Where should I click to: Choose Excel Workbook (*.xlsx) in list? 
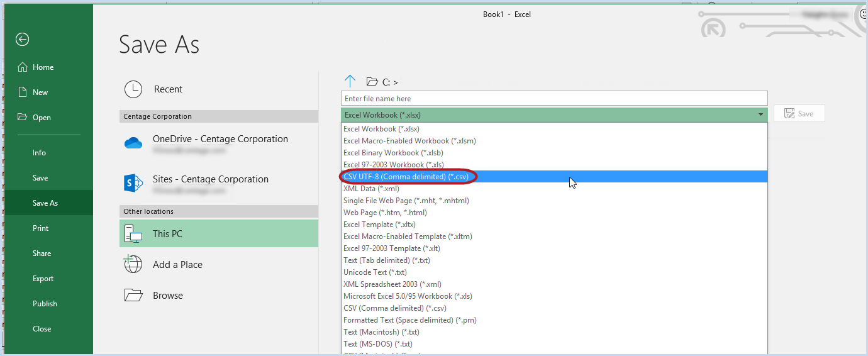(554, 129)
